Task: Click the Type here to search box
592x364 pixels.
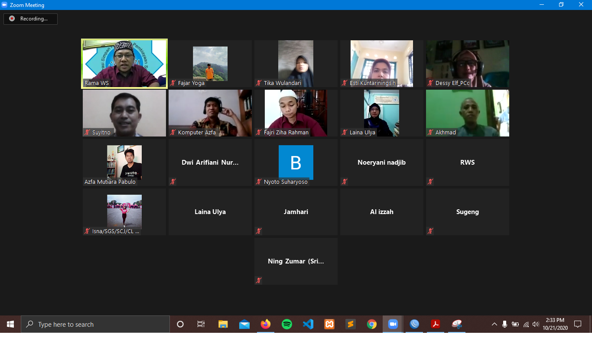Action: pos(95,324)
